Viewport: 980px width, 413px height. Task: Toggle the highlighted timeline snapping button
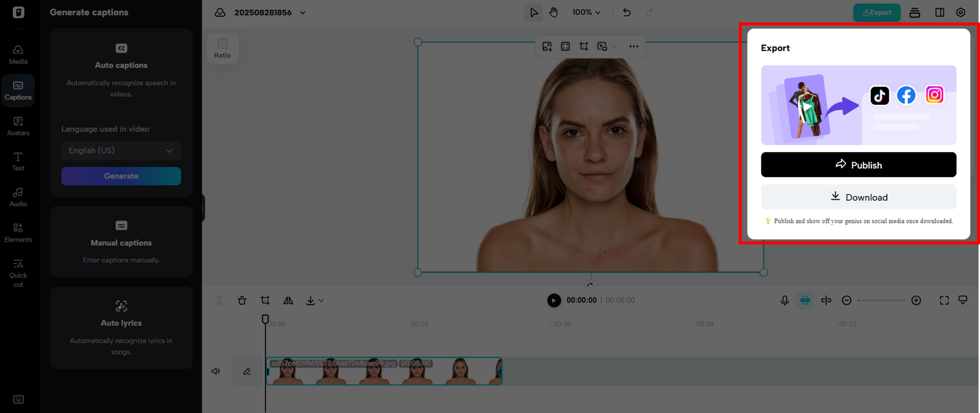[x=805, y=301]
